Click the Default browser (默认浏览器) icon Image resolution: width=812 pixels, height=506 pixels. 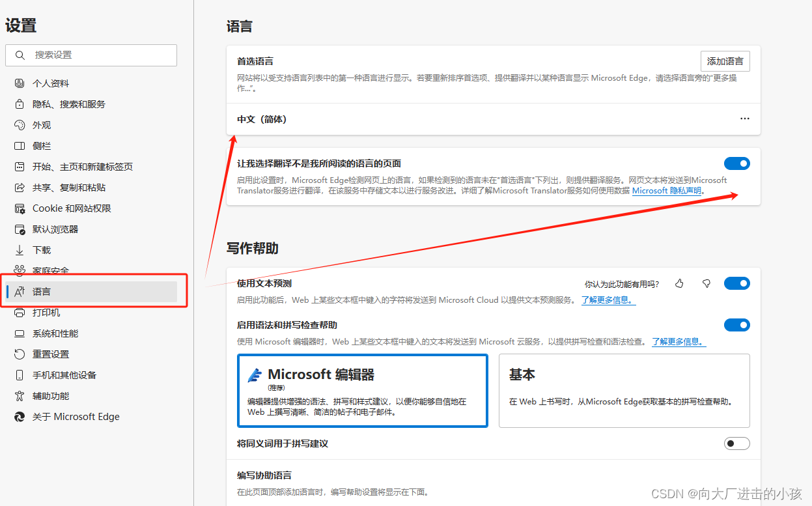[x=20, y=229]
